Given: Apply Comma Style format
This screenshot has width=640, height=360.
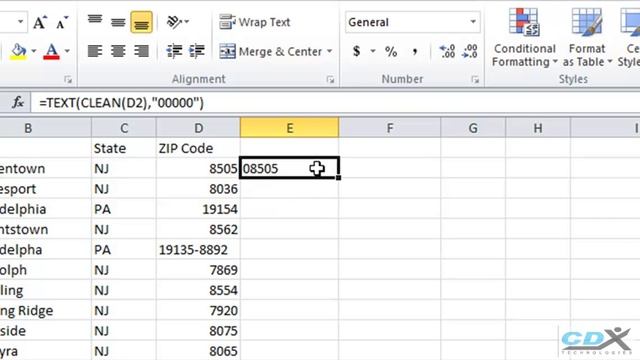Looking at the screenshot, I should point(415,51).
